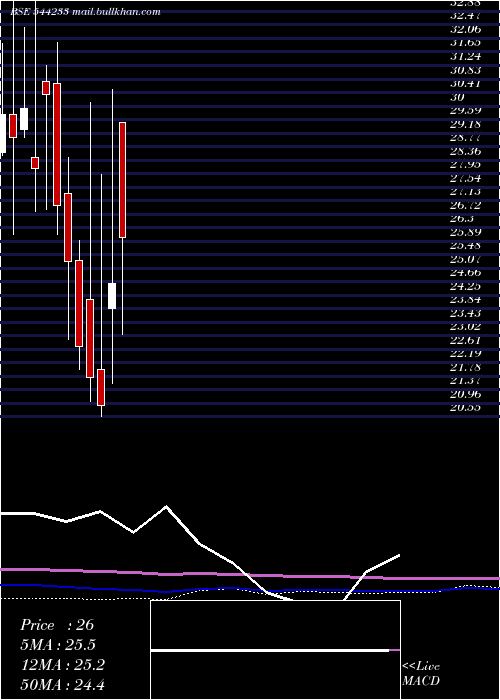The image size is (500, 700).
Task: Click the 23.43 price axis label
Action: 466,313
